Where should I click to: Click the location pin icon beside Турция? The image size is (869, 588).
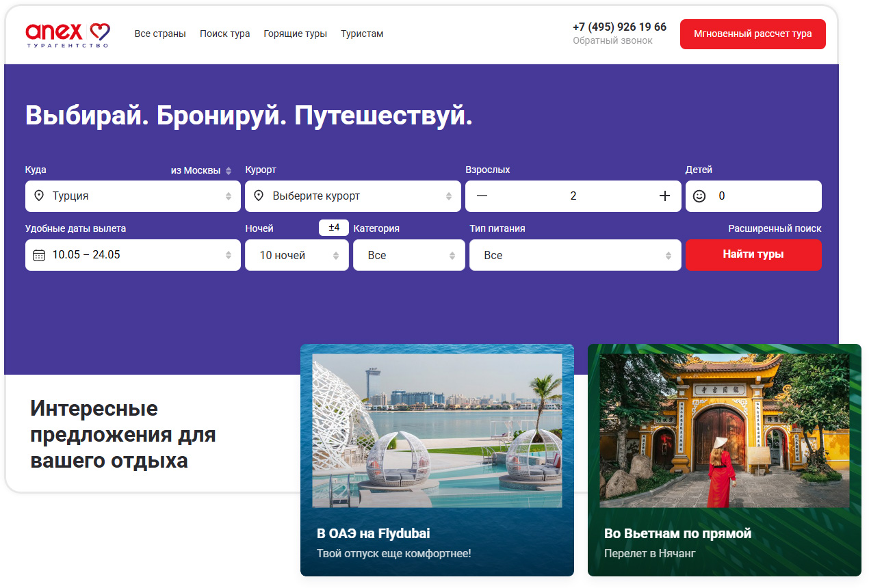coord(39,196)
